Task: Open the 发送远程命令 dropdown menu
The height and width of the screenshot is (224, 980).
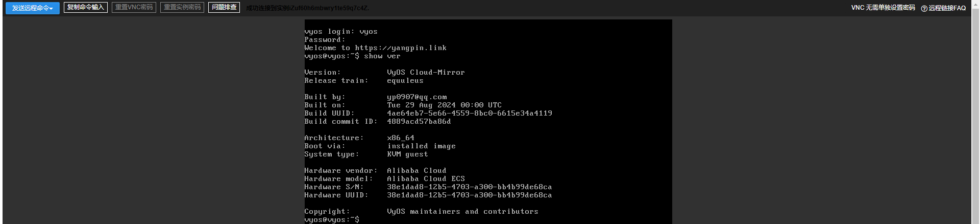Action: click(x=33, y=8)
